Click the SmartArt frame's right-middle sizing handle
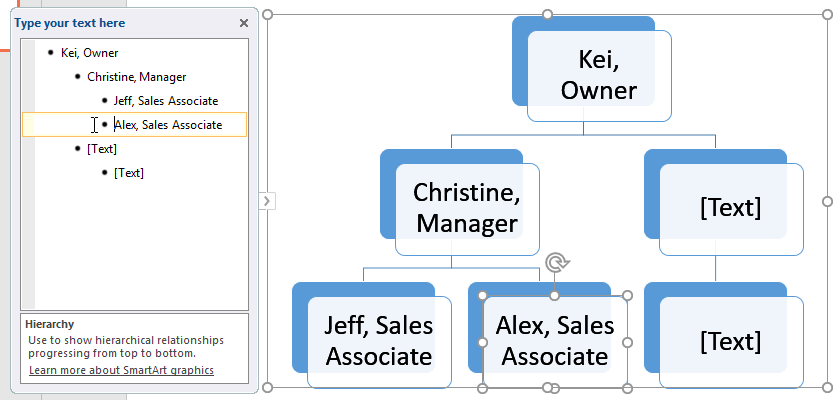Screen dimensions: 840x400 (827, 201)
